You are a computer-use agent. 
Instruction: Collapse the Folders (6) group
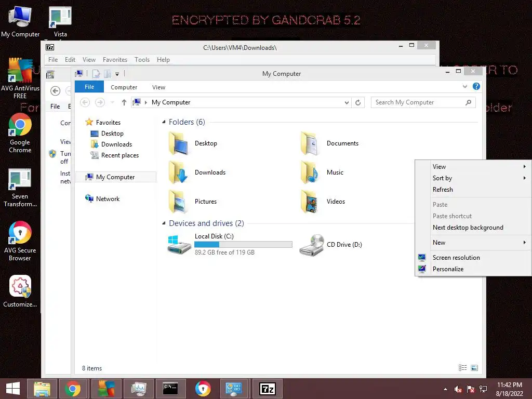(164, 122)
